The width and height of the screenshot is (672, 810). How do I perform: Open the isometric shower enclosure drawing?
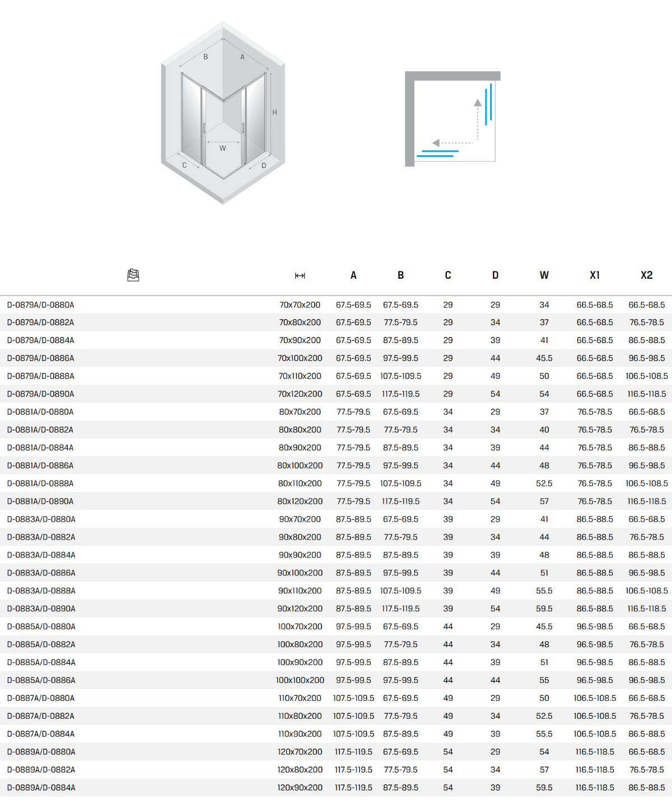tap(223, 113)
